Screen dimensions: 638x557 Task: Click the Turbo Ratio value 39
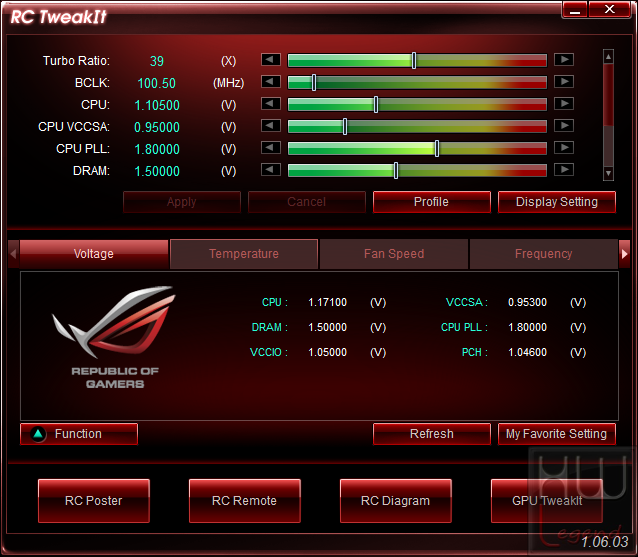coord(157,61)
